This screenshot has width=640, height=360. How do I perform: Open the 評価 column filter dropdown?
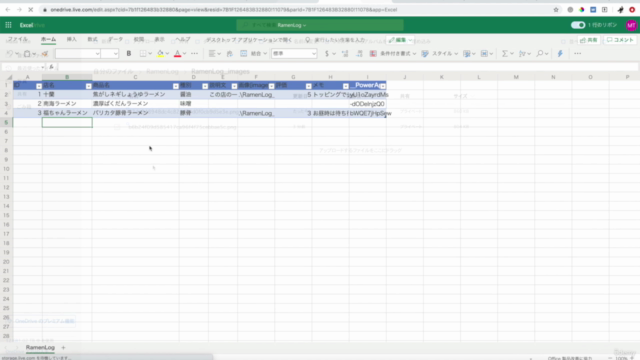click(x=309, y=86)
